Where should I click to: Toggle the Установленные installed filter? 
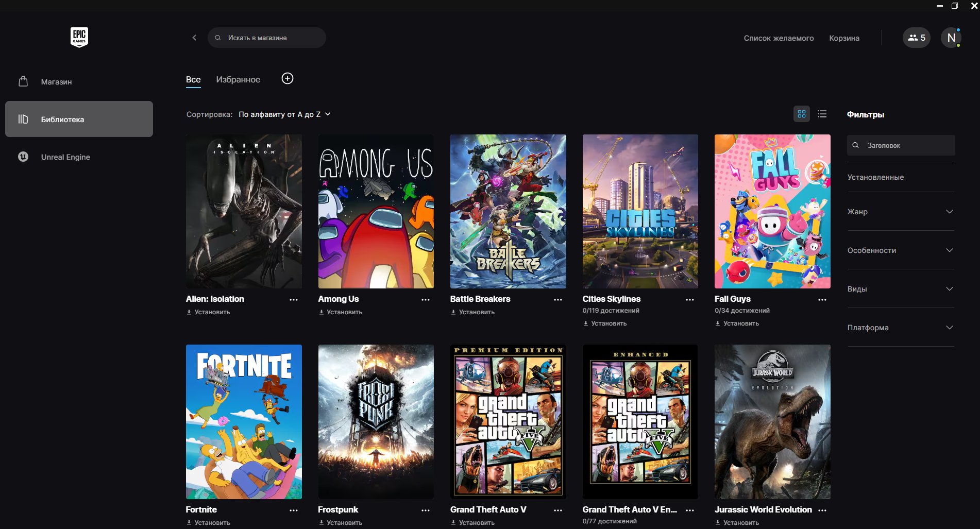tap(875, 177)
